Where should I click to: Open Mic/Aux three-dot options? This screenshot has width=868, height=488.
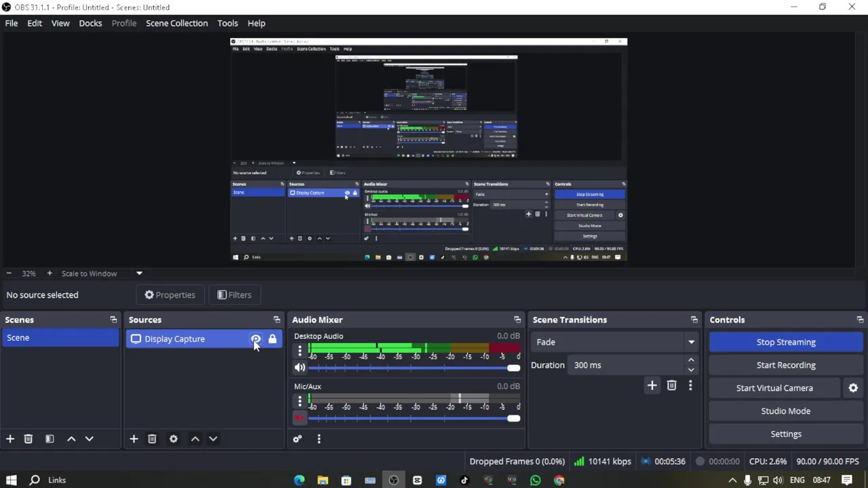click(300, 401)
